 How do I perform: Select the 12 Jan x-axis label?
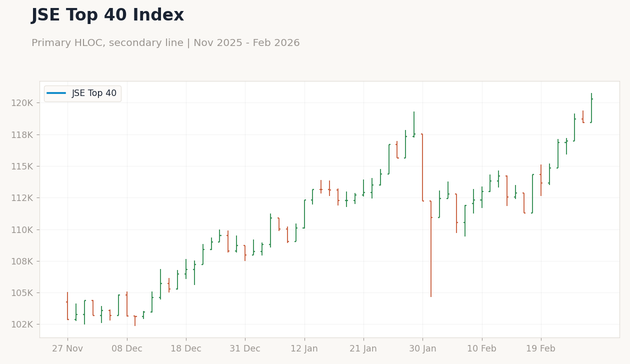[x=304, y=349]
